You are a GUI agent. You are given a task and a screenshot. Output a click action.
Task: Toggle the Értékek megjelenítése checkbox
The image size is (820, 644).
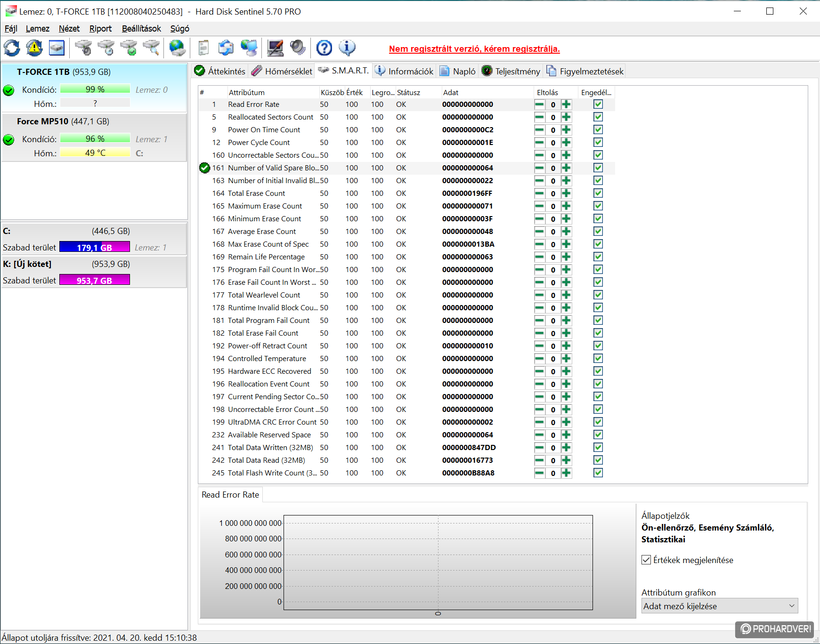tap(646, 560)
